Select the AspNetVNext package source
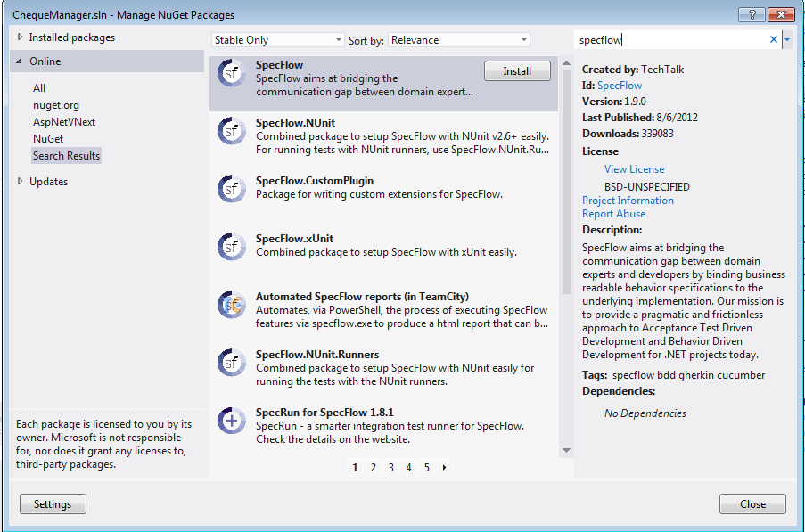The width and height of the screenshot is (805, 532). click(64, 122)
